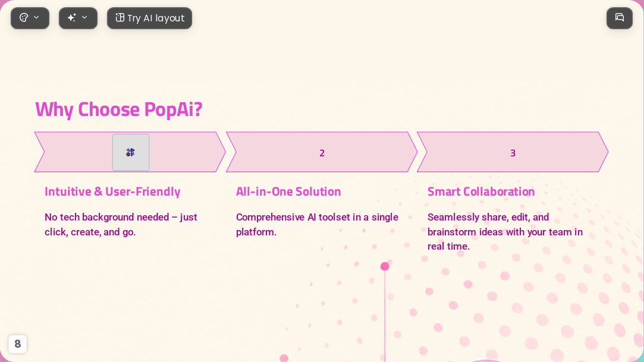Expand the chevron beside the sparkle icon
The image size is (644, 362).
84,18
